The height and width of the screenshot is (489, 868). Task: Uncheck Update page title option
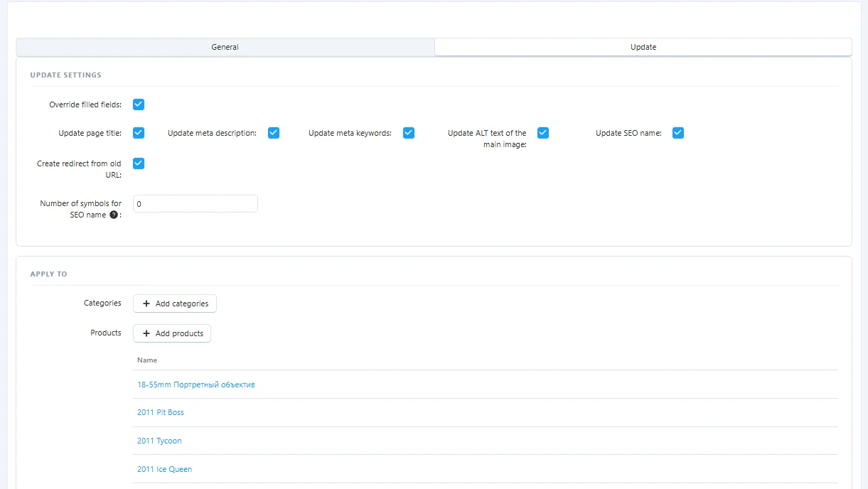click(139, 133)
